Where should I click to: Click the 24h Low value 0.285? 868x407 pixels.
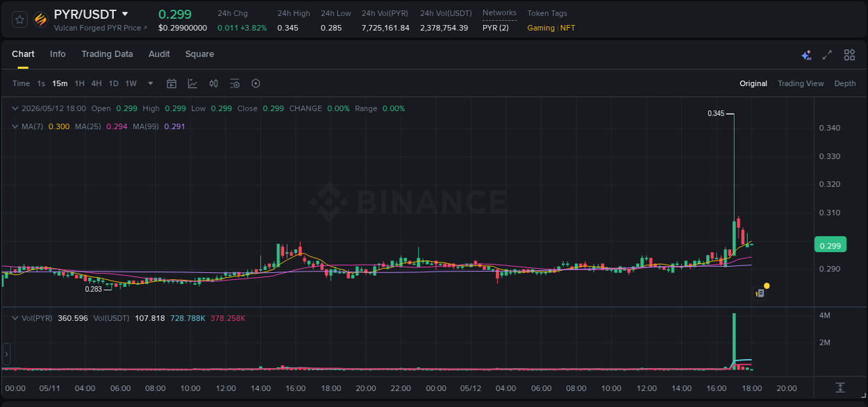pos(331,28)
